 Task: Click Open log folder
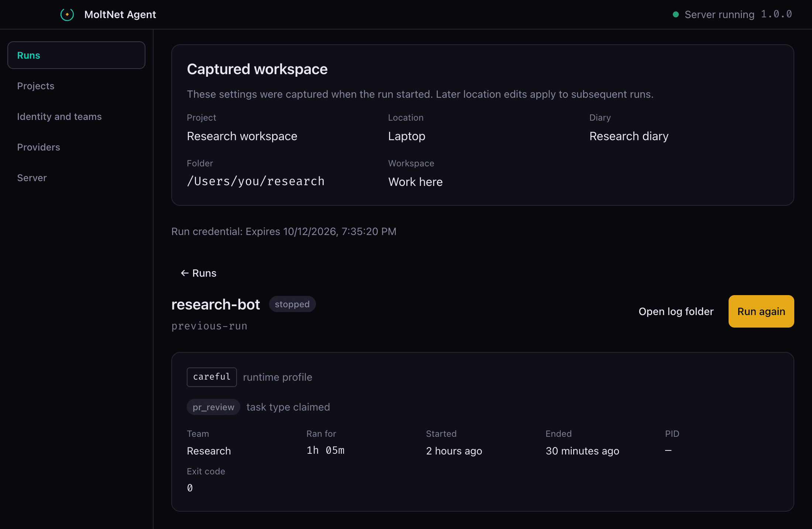(676, 311)
